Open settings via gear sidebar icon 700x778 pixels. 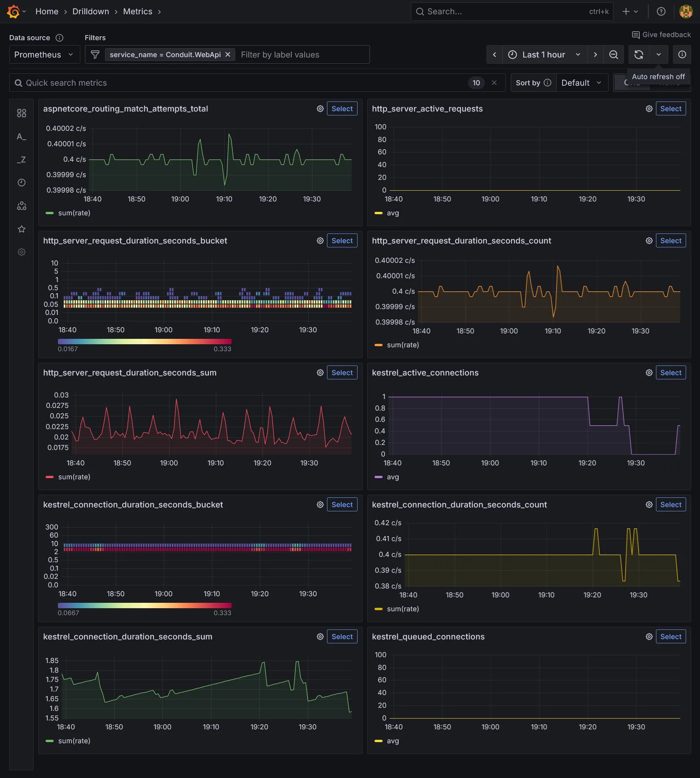21,252
